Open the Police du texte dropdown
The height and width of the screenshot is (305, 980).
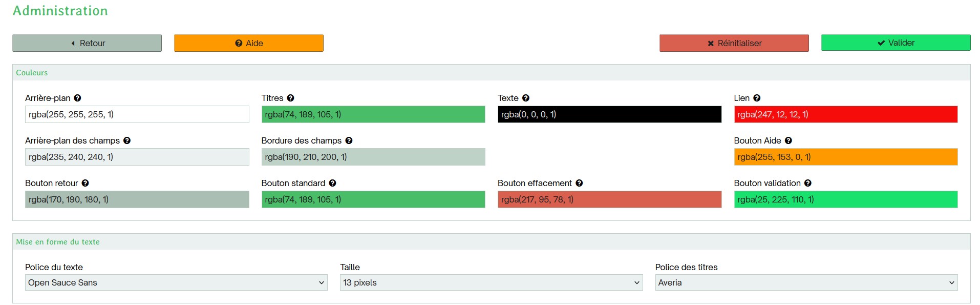tap(176, 282)
